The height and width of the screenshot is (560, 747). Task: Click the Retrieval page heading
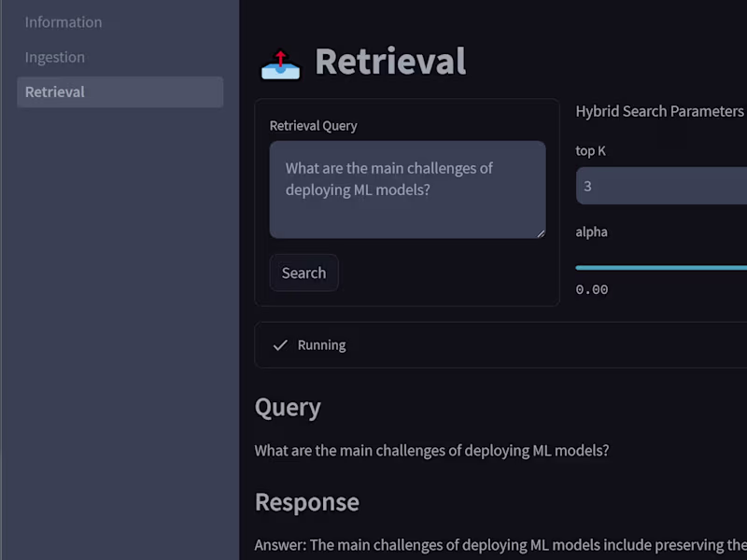390,62
